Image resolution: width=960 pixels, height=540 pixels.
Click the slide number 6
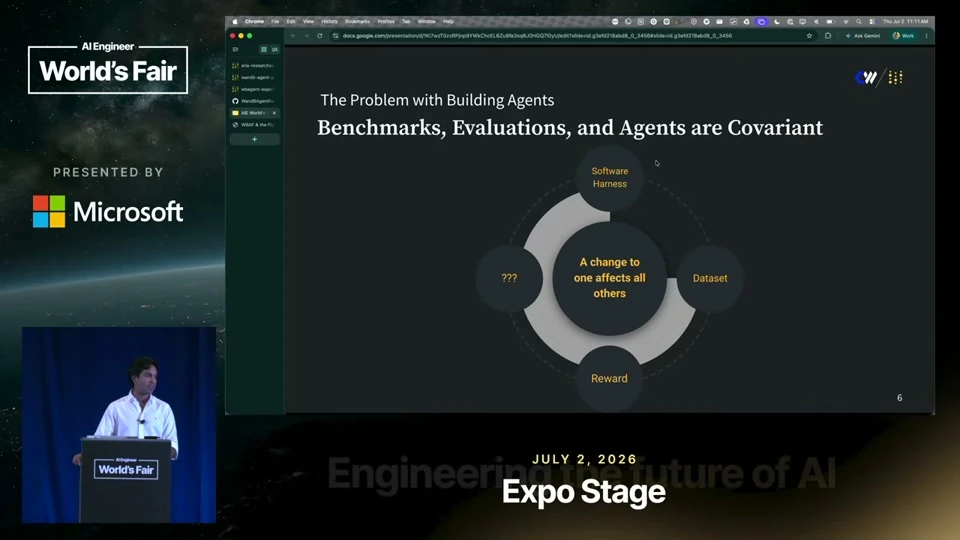tap(899, 398)
